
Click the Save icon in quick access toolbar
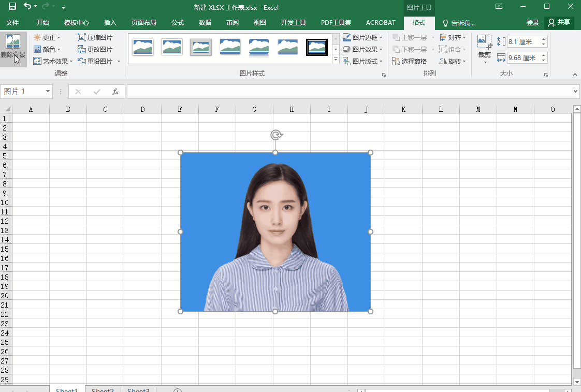point(12,7)
